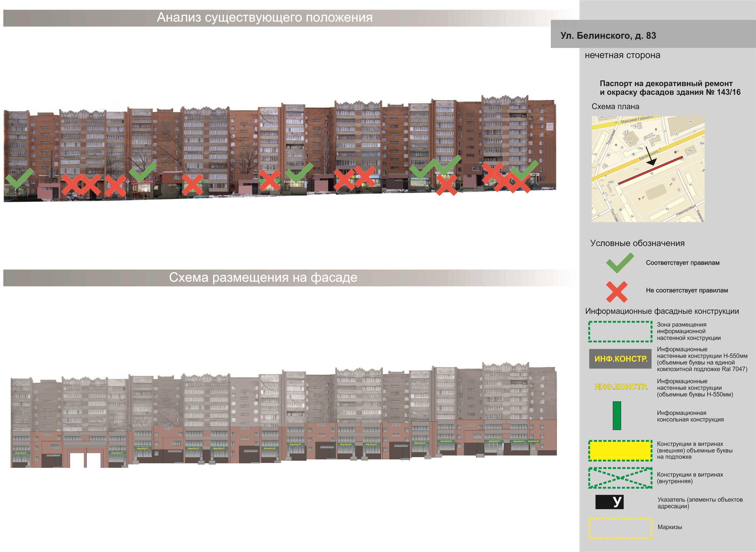Click the нечетная сторона text
Screen dimensions: 756x552
[622, 55]
